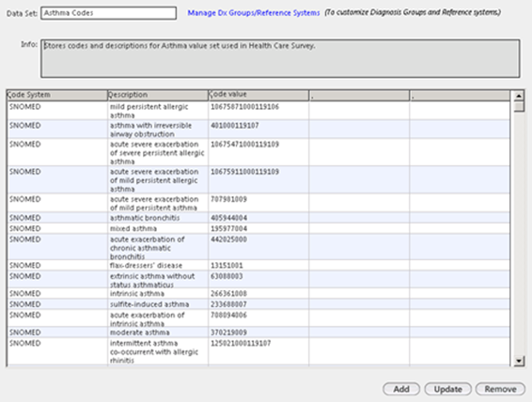Click code value 13151001
Screen dimensions: 532x402
(227, 266)
